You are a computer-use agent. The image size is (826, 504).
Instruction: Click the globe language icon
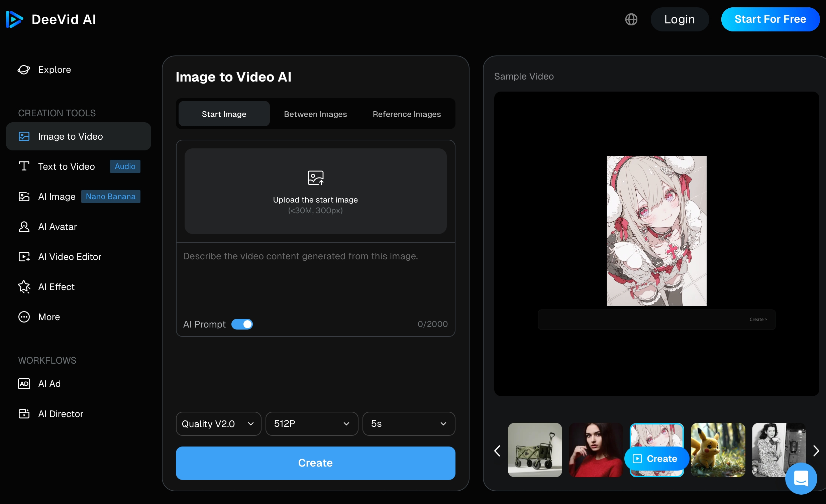(631, 19)
